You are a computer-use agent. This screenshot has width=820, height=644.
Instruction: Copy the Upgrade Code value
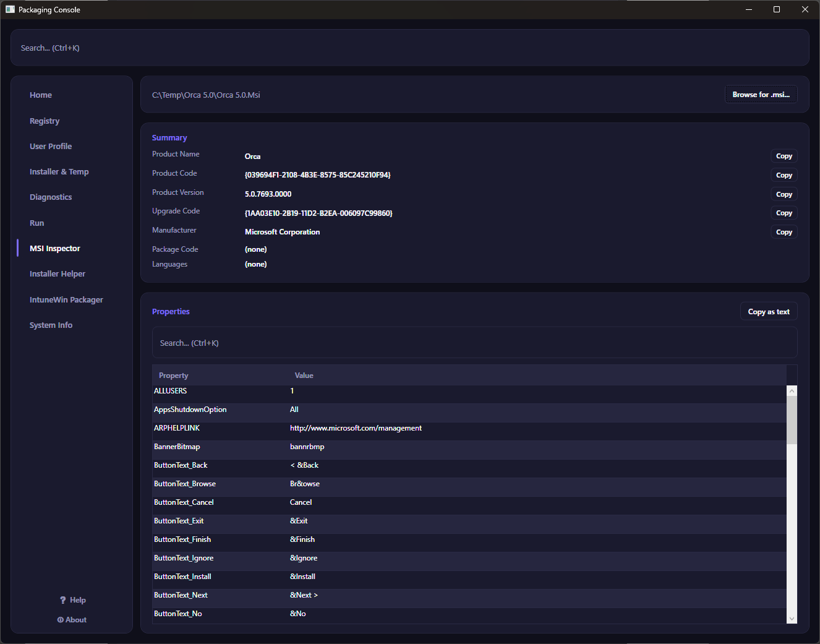point(784,213)
